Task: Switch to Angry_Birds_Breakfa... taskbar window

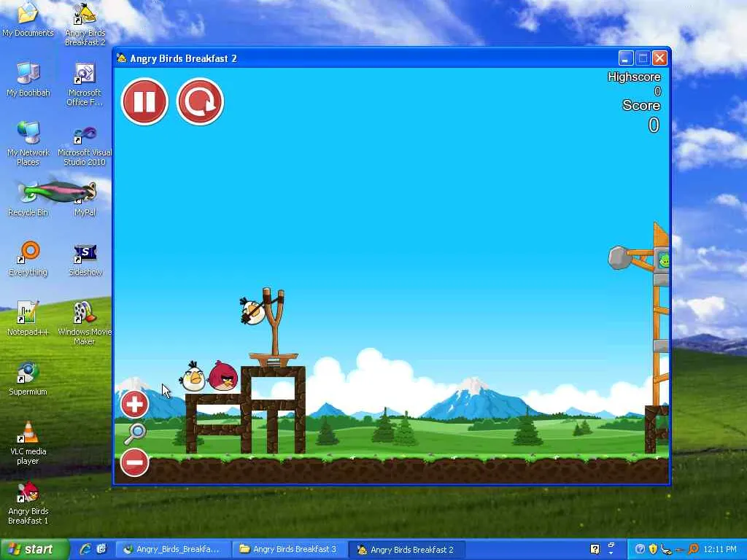Action: (x=171, y=549)
